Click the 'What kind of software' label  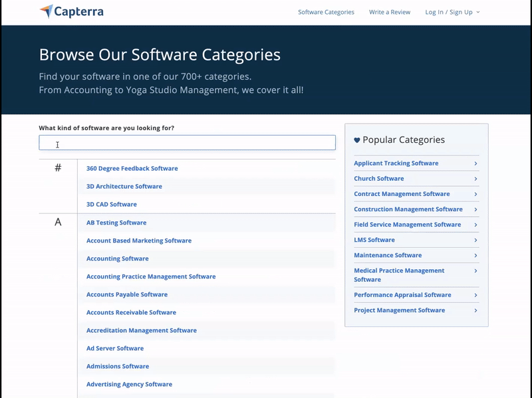click(106, 128)
